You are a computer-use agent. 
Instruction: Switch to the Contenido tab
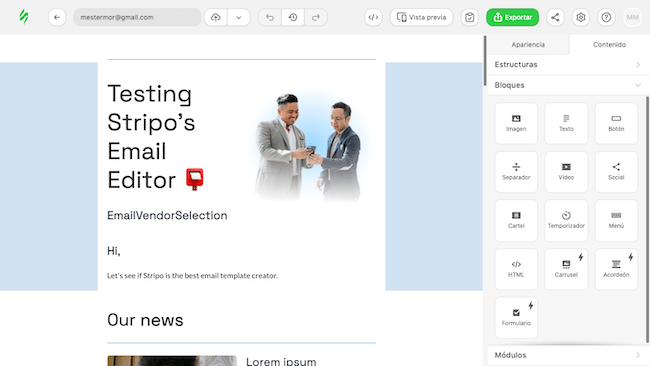(609, 44)
